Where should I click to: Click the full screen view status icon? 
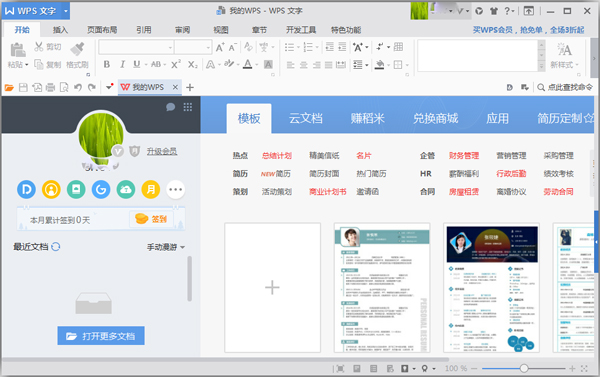click(x=339, y=369)
